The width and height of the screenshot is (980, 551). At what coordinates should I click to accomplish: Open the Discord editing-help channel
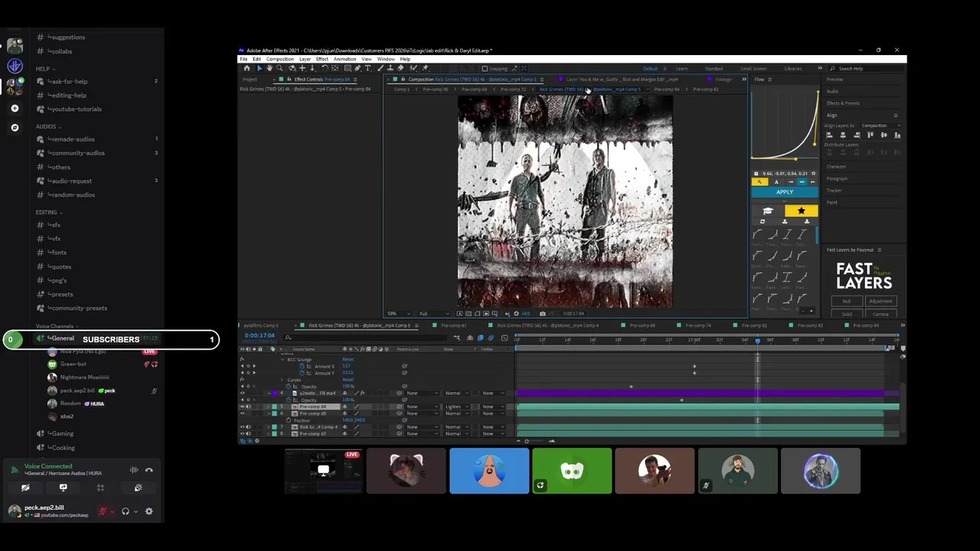pos(67,95)
